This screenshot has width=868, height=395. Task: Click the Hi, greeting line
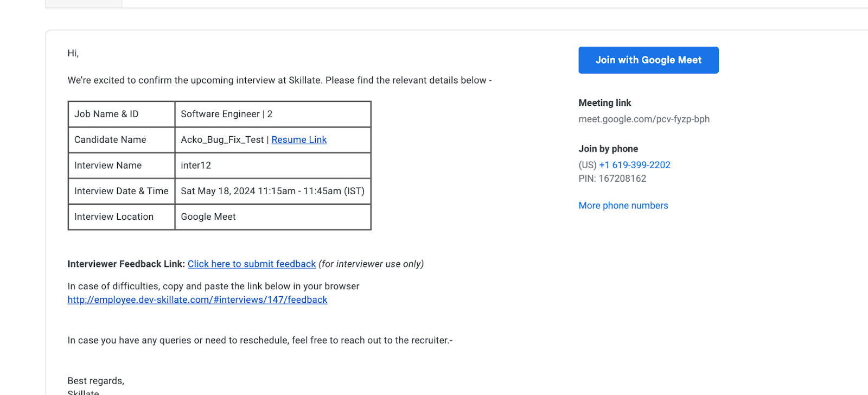pyautogui.click(x=73, y=53)
